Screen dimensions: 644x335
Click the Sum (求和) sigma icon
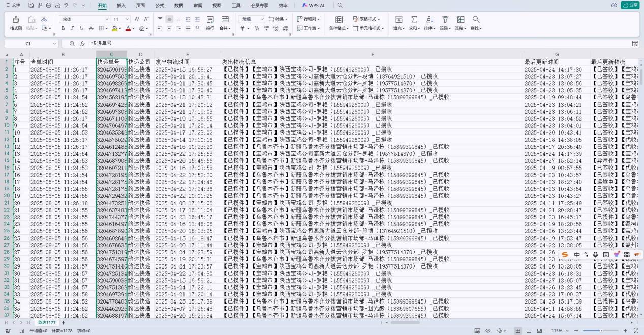point(414,19)
